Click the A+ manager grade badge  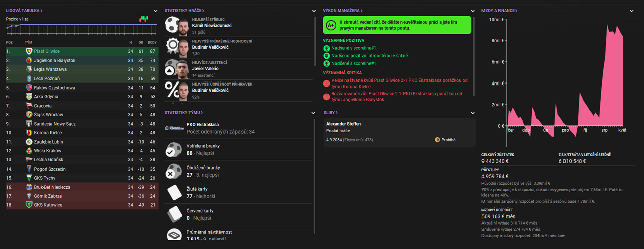coord(331,25)
